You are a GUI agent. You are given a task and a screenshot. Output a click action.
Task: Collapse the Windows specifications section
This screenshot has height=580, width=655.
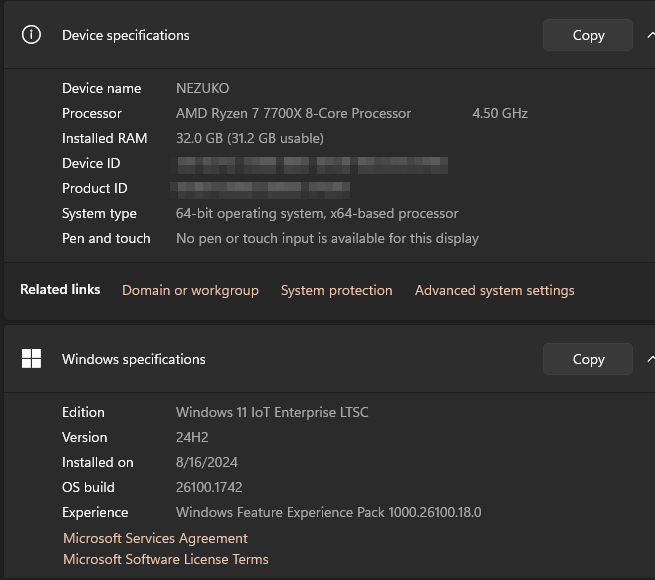click(x=650, y=359)
